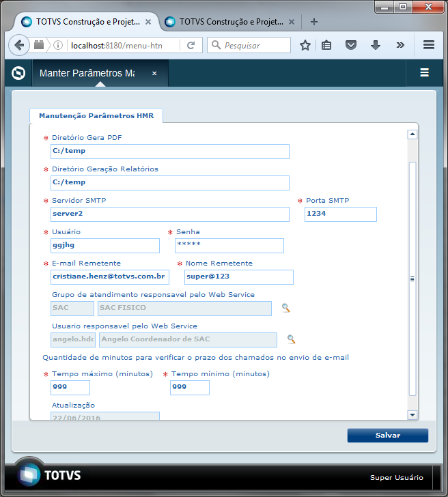Click the SAC FISICO description field

coord(184,309)
